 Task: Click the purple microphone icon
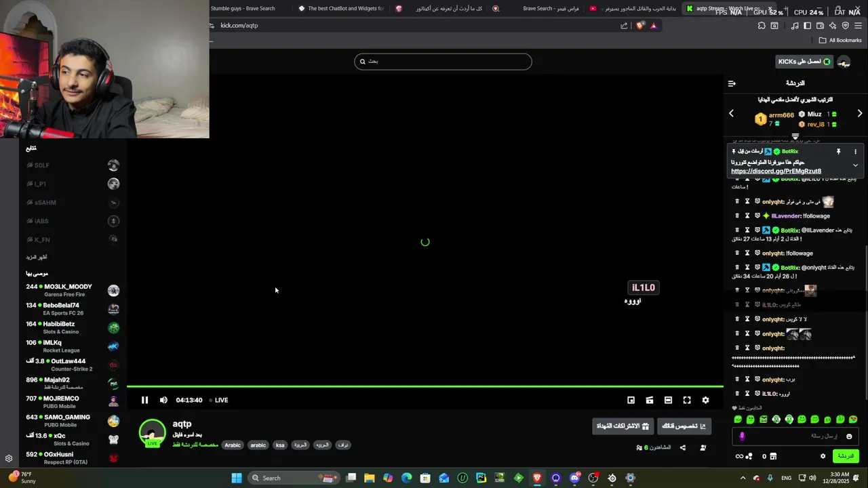click(742, 436)
